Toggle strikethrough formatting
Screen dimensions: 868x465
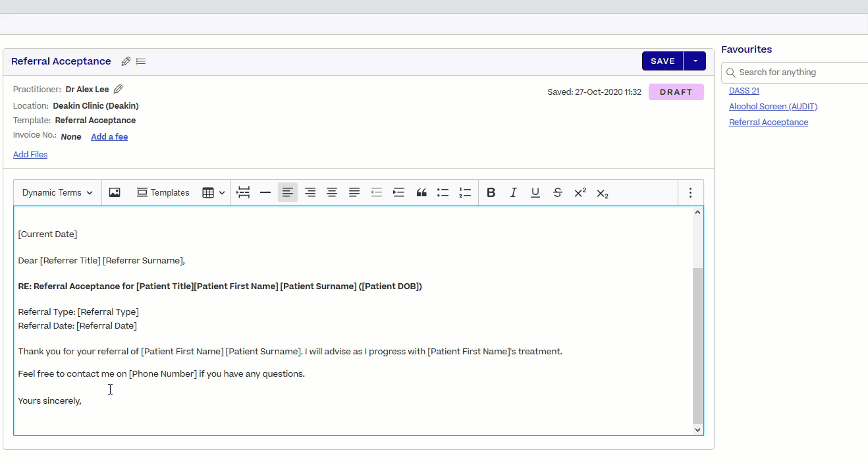(558, 192)
